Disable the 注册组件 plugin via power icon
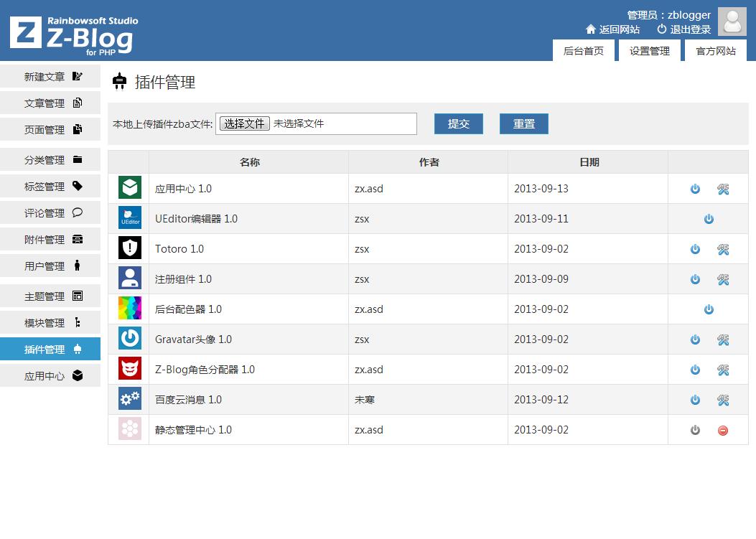Image resolution: width=756 pixels, height=539 pixels. 694,279
